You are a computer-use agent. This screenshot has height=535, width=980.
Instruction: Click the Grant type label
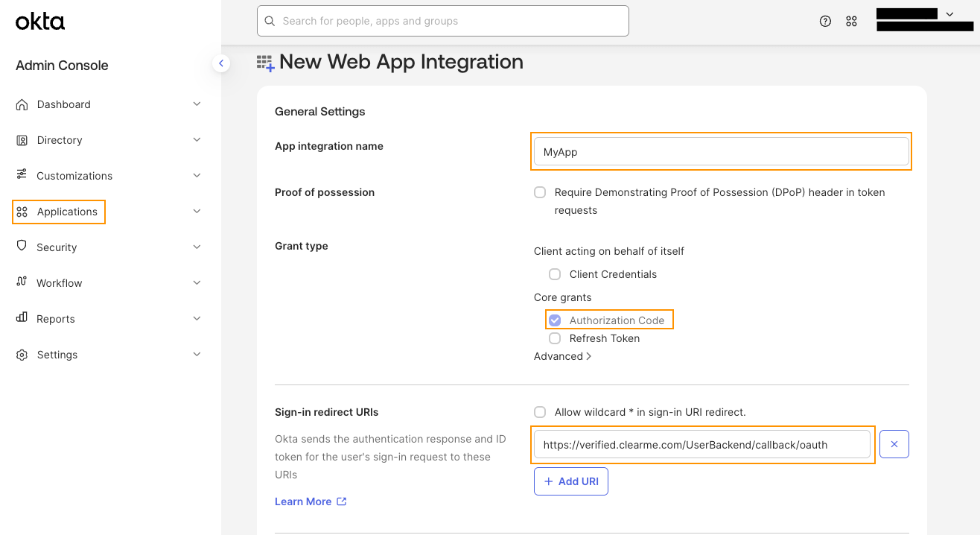coord(302,246)
